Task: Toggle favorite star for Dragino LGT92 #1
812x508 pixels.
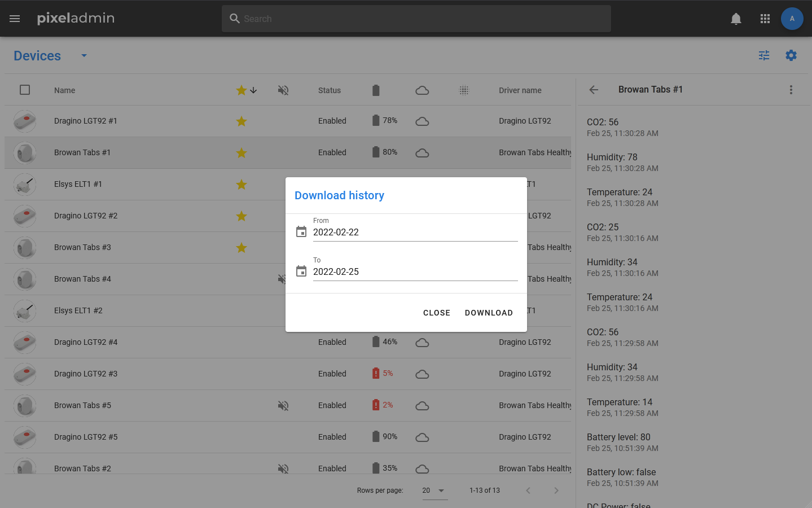Action: pos(242,121)
